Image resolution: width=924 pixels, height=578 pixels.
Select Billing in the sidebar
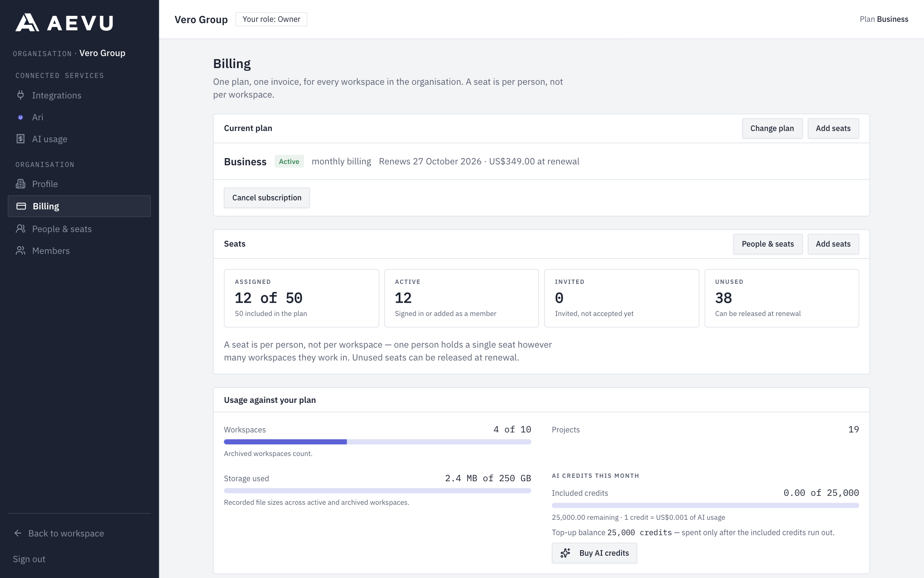[x=79, y=206]
